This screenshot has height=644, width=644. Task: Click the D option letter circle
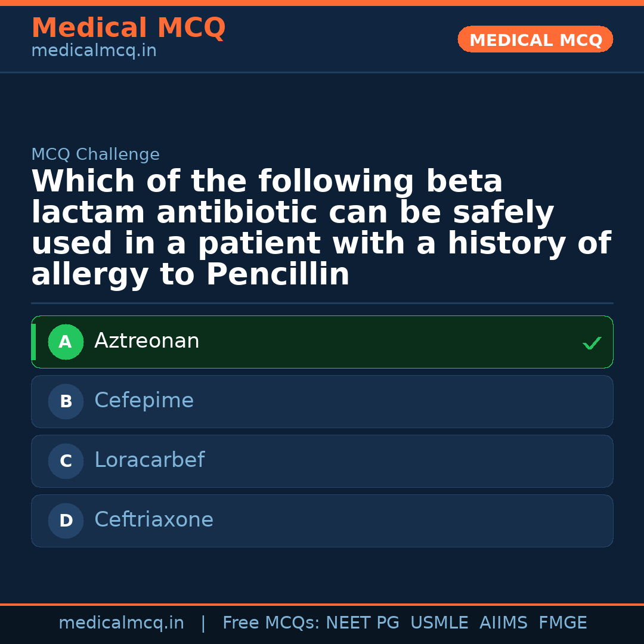tap(66, 521)
